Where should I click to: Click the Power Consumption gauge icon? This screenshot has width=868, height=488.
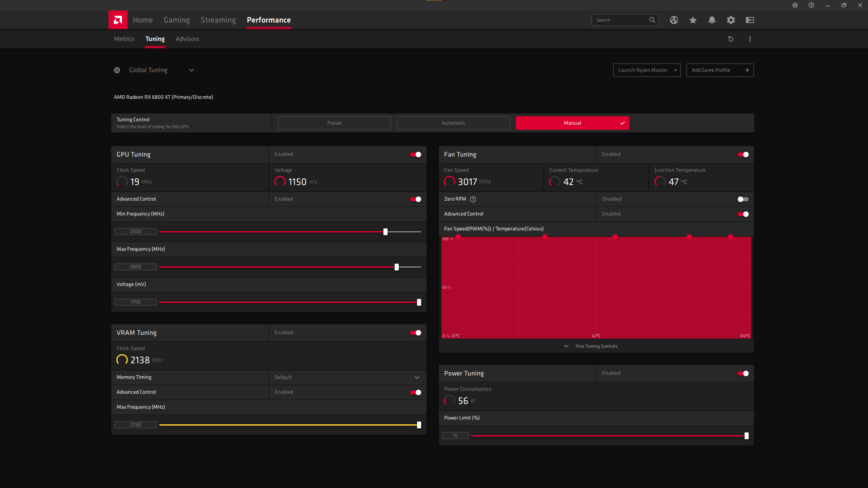450,400
